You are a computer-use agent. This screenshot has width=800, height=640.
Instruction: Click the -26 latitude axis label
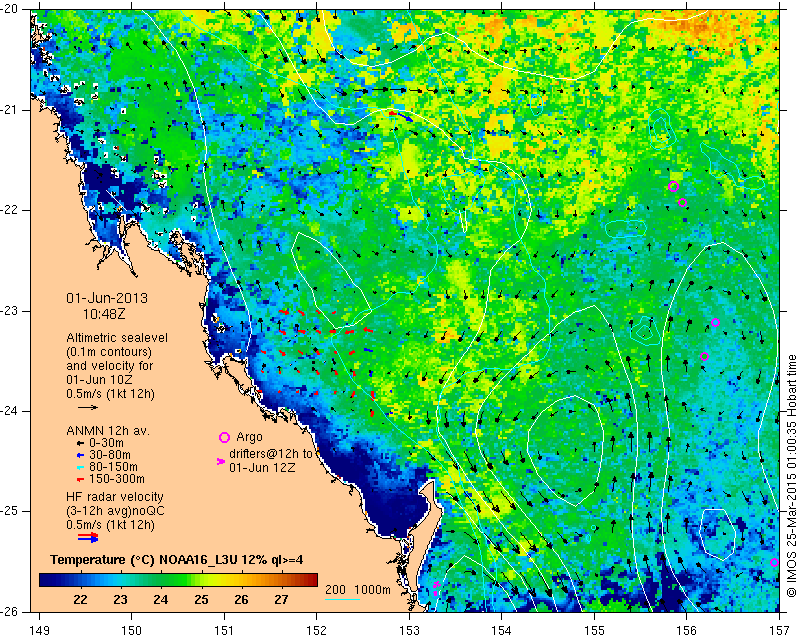tap(11, 611)
